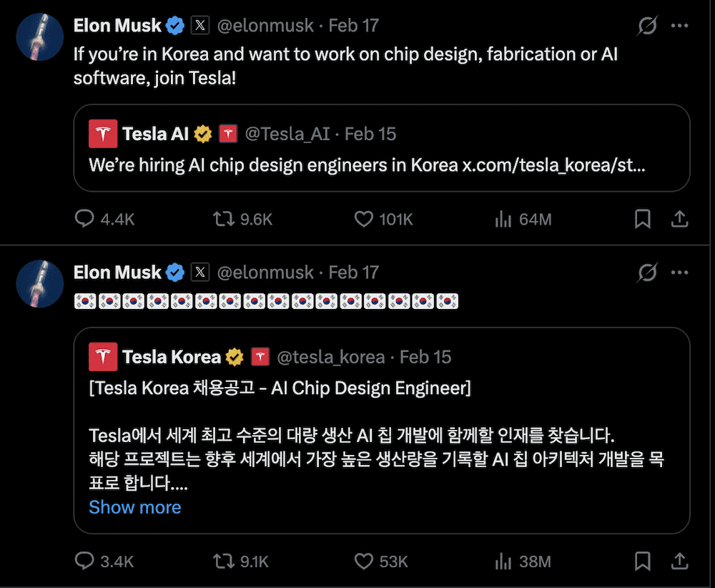The image size is (715, 588).
Task: Click the share icon on the second tweet
Action: (x=680, y=562)
